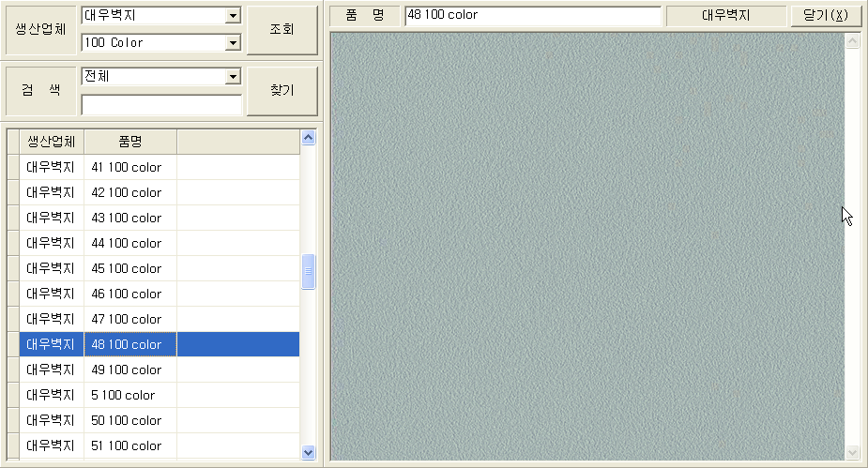This screenshot has height=468, width=868.
Task: Click the 생산업체 column header
Action: click(x=52, y=142)
